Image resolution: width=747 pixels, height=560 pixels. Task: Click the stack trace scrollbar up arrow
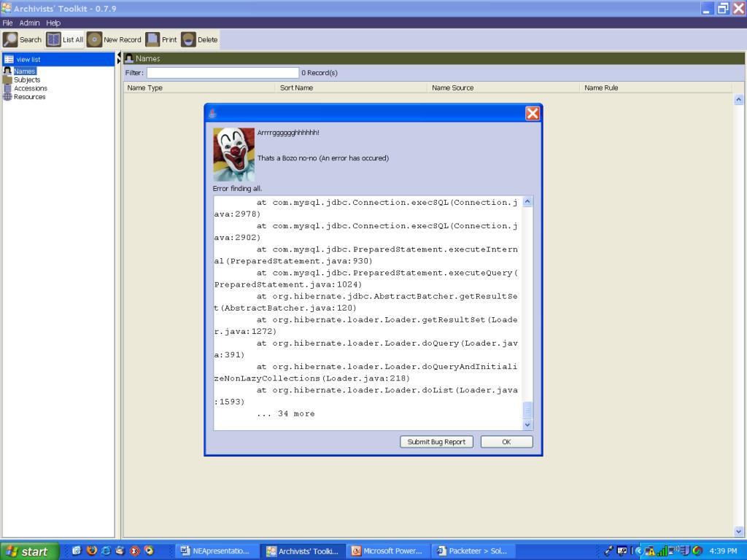(x=527, y=201)
